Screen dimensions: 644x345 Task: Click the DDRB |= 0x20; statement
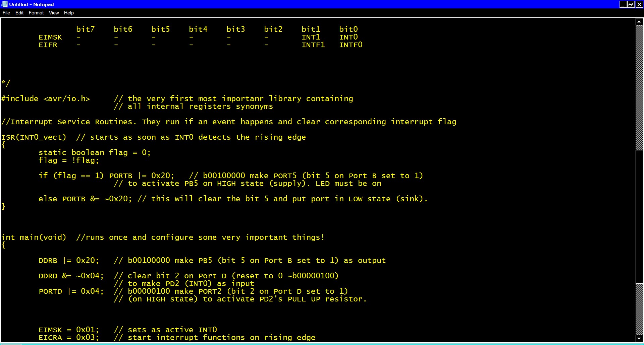coord(69,261)
